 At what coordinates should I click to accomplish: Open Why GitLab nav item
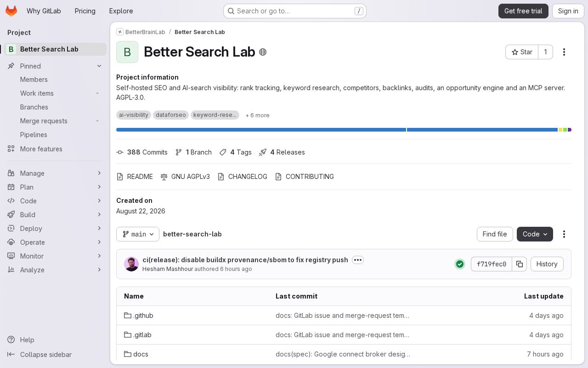44,11
